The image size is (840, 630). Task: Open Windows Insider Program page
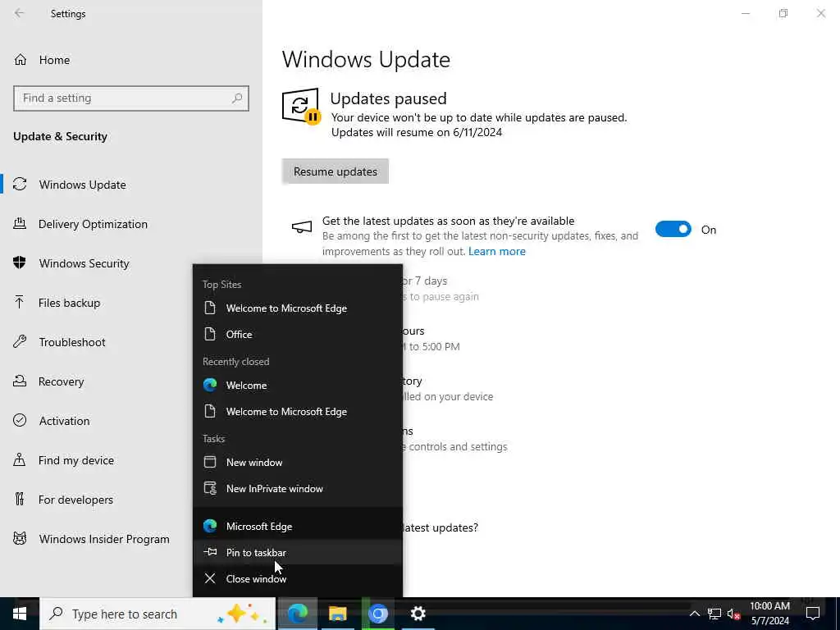[x=104, y=539]
